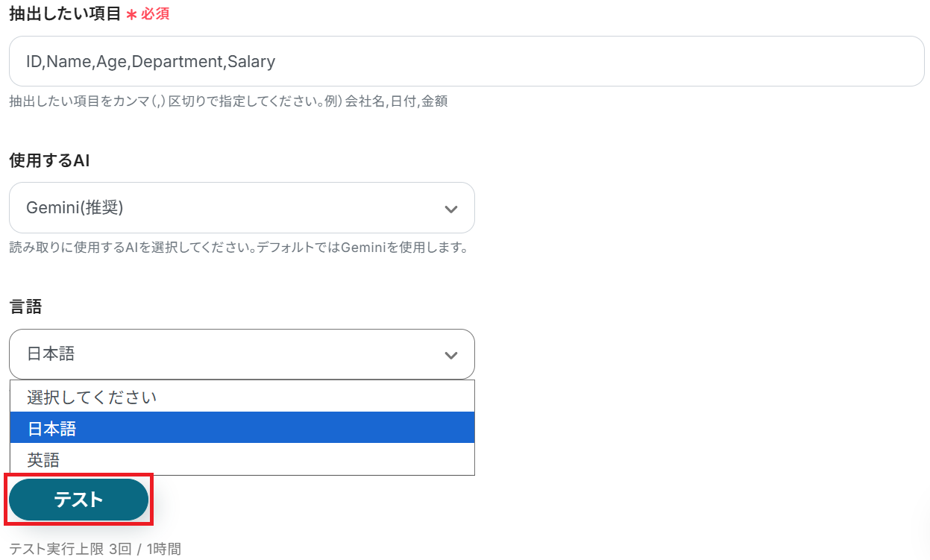Image resolution: width=930 pixels, height=560 pixels.
Task: Click the chevron arrow on Gemini selector
Action: [x=450, y=209]
